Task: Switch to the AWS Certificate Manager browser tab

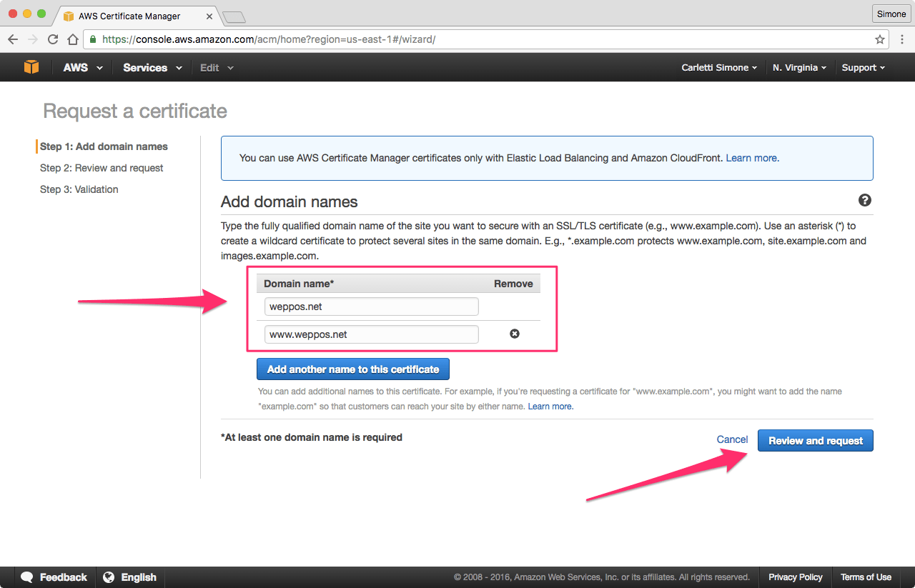Action: (129, 16)
